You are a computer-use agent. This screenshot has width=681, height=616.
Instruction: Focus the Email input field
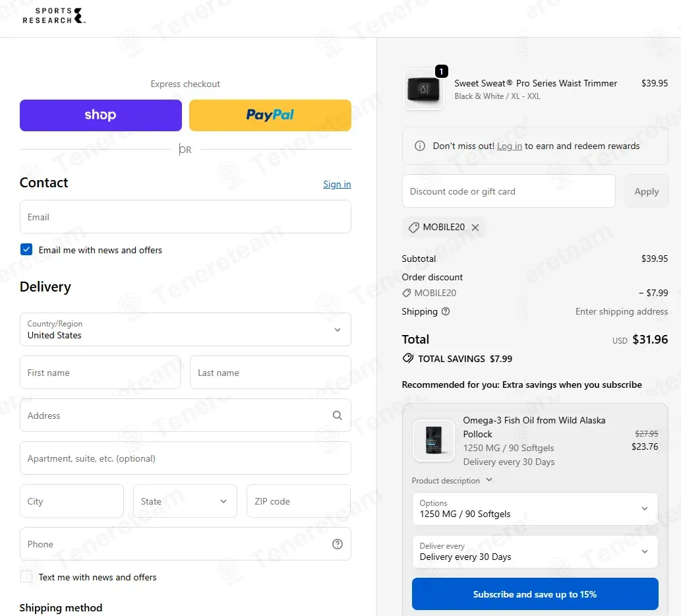185,217
